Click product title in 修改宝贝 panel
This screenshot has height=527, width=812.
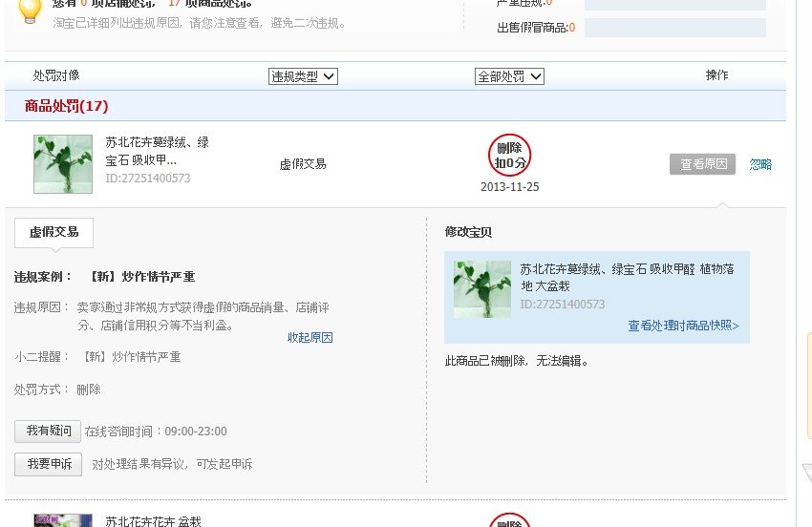click(626, 277)
